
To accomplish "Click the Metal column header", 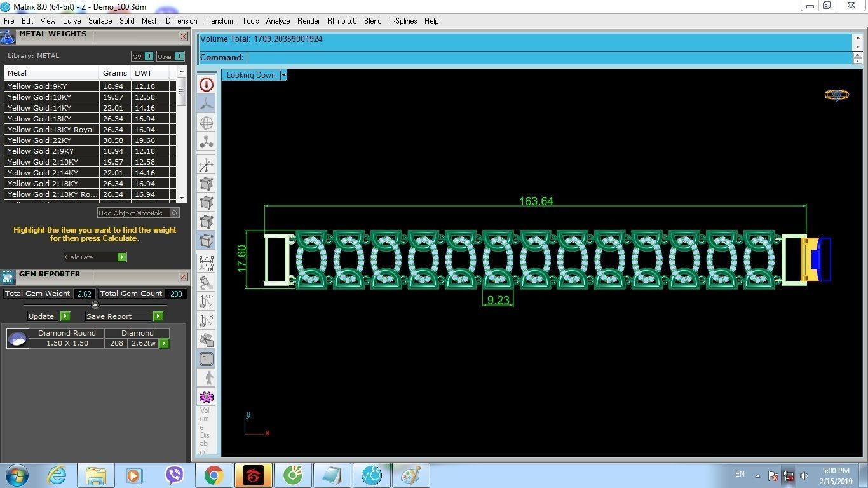I will point(51,73).
